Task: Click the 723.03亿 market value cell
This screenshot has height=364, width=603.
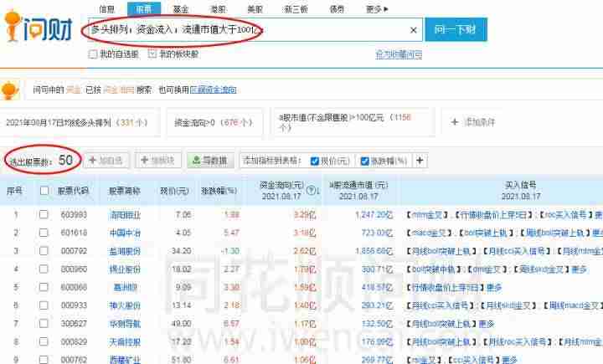Action: [377, 233]
